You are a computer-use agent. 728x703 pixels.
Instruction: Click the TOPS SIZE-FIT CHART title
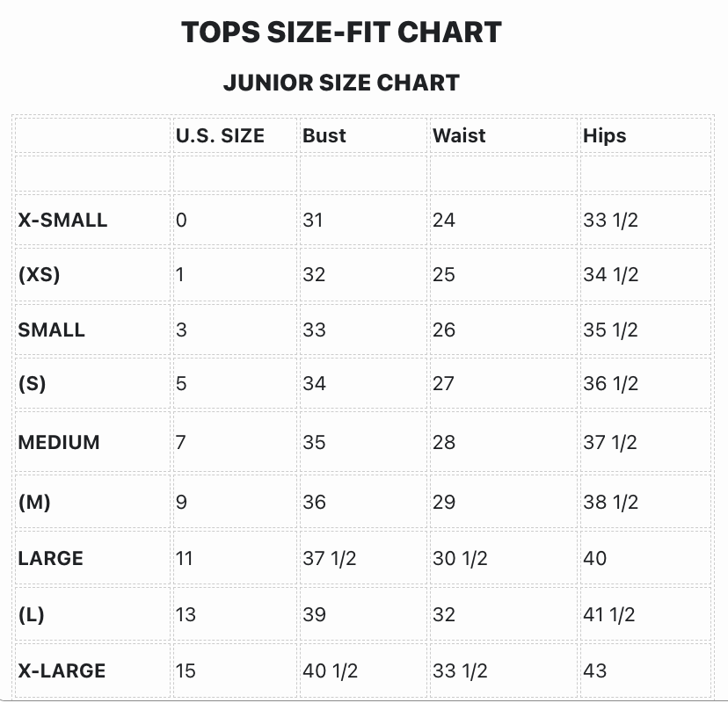pyautogui.click(x=341, y=33)
